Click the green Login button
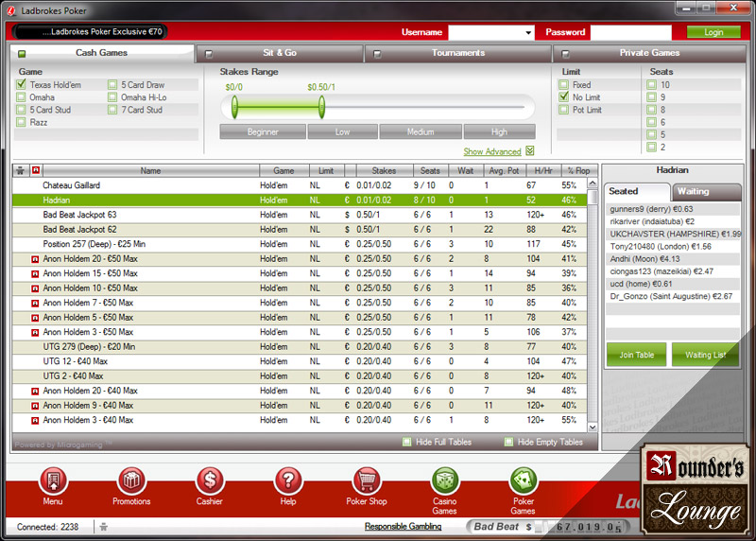 tap(713, 32)
